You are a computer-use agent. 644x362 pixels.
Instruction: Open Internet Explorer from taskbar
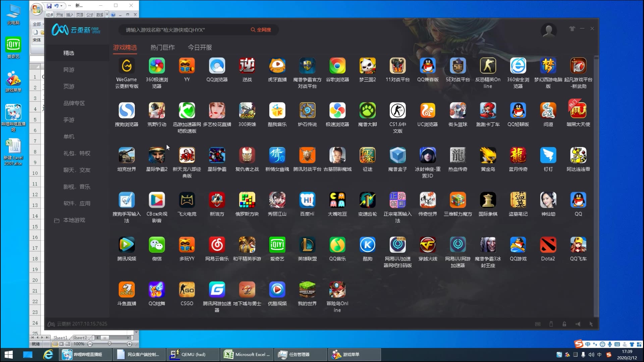coord(48,355)
